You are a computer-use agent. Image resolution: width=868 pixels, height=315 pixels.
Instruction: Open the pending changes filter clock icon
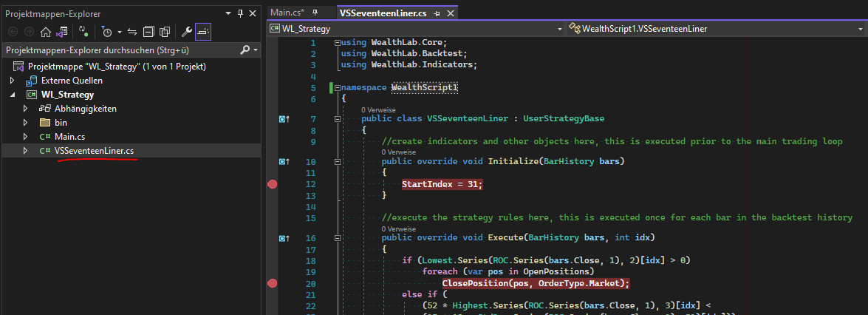(107, 32)
